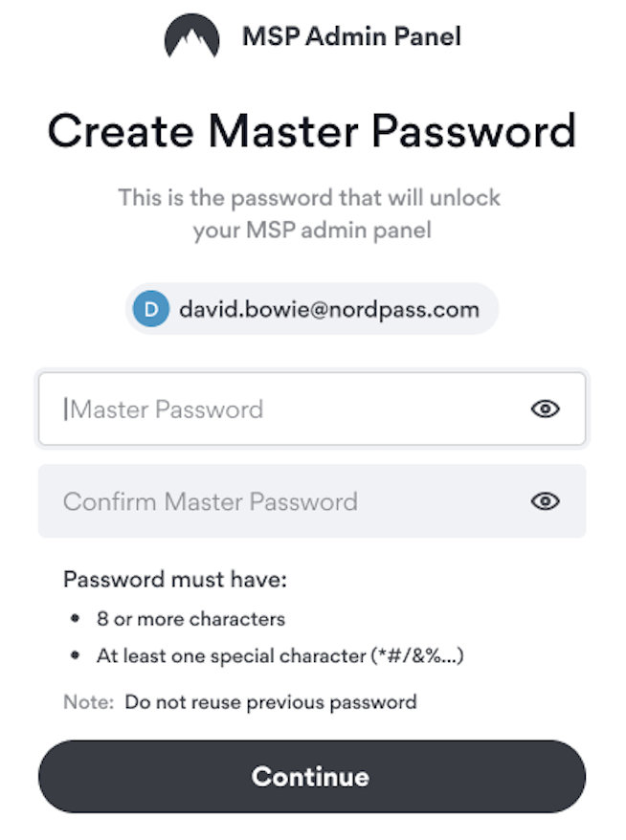Click the '8 or more characters' requirement
This screenshot has width=626, height=840.
point(190,619)
